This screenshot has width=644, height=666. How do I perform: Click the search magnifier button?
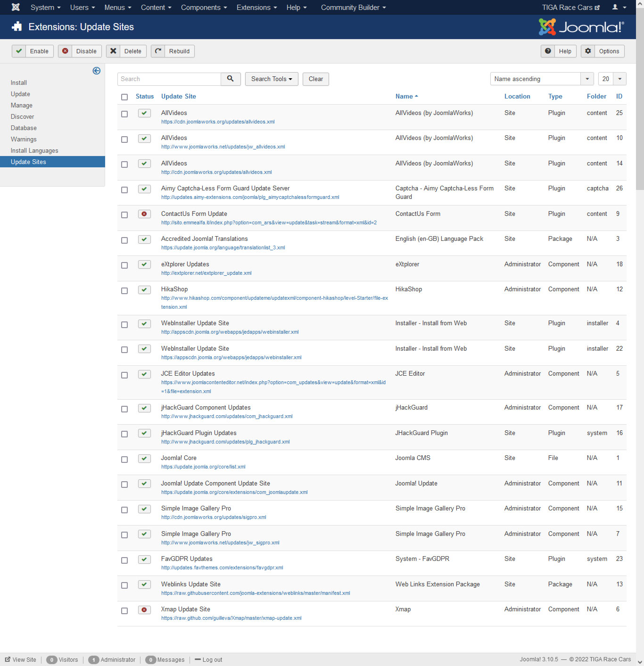[231, 79]
